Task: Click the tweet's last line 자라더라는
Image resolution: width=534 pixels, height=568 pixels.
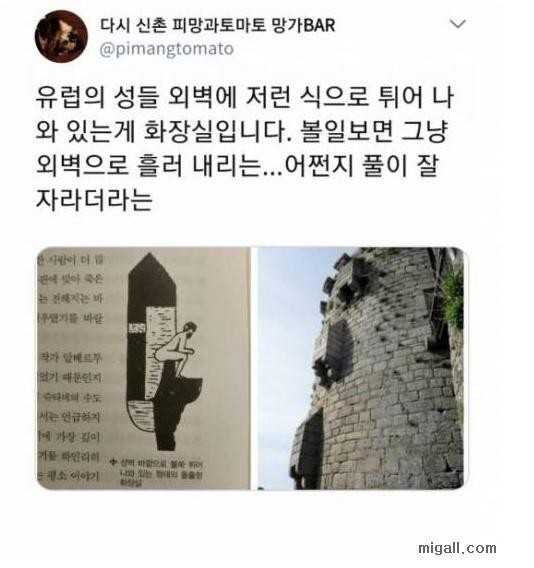Action: click(x=94, y=200)
